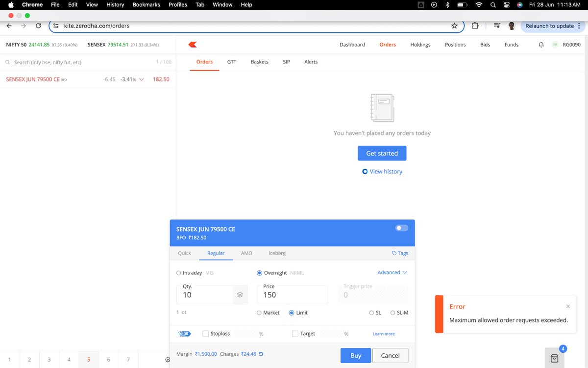Click the Wi-Fi status icon
Screen dimensions: 588x368
[x=479, y=4]
